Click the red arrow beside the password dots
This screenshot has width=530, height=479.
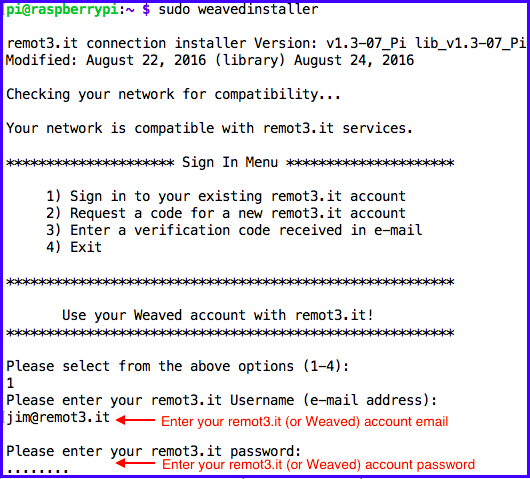point(135,463)
